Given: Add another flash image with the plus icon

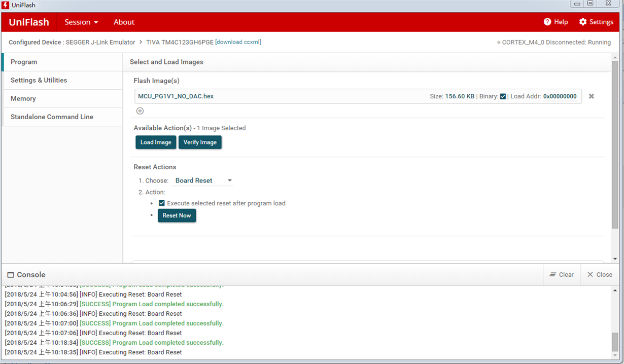Looking at the screenshot, I should pos(140,111).
